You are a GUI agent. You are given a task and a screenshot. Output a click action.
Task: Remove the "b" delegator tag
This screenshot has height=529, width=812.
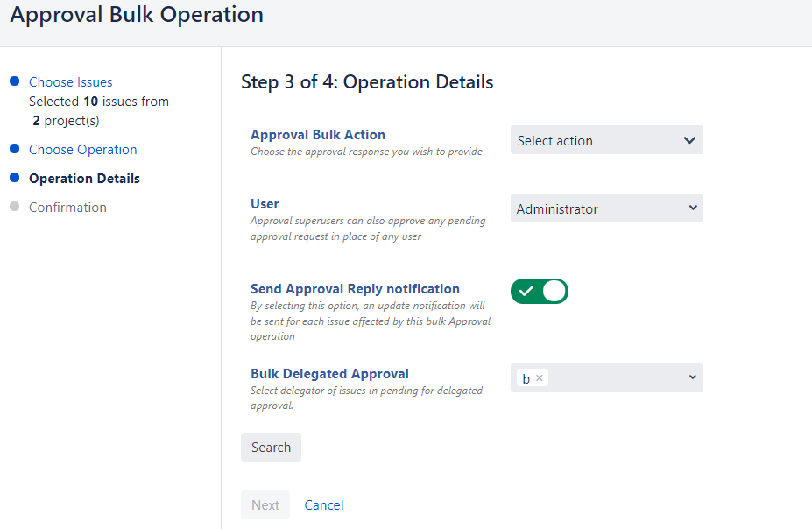tap(540, 378)
